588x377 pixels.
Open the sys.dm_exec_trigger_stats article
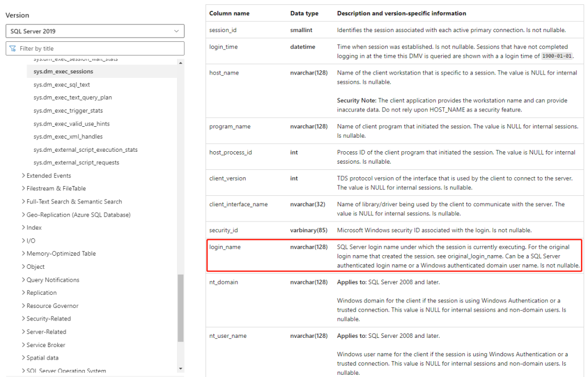coord(68,110)
